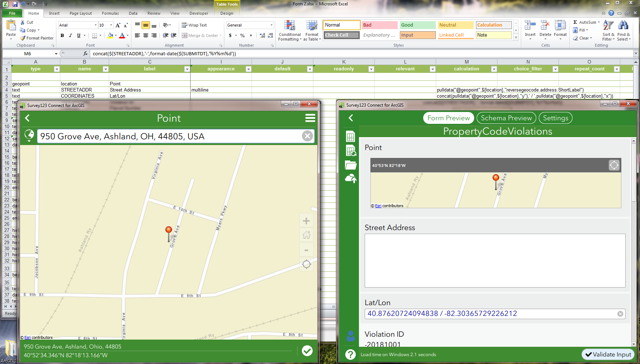Zoom out on the Point map
The image size is (640, 364).
pyautogui.click(x=306, y=250)
